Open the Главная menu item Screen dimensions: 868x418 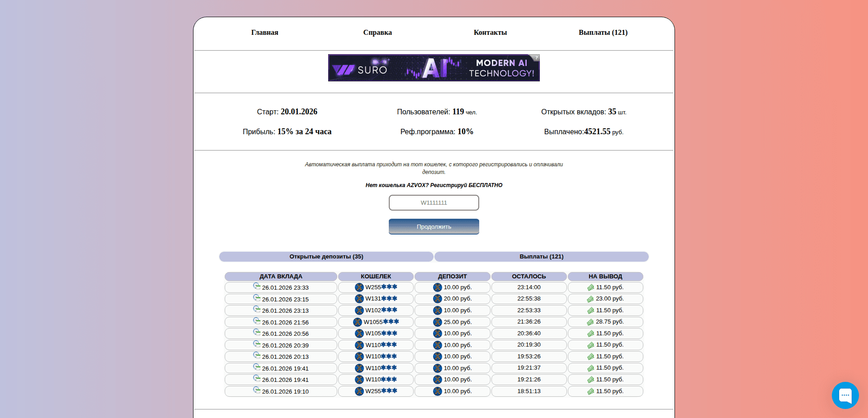coord(264,32)
